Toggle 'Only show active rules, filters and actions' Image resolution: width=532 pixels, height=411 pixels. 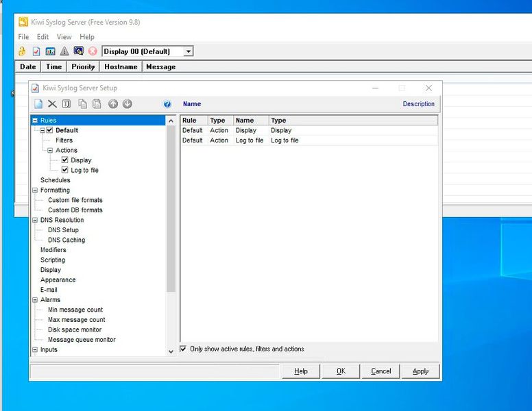[x=183, y=349]
